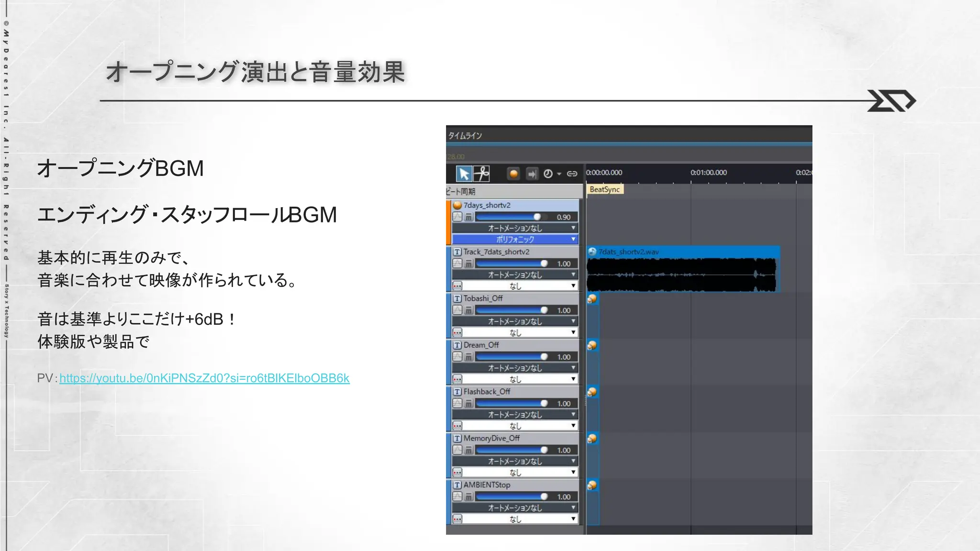The image size is (980, 551).
Task: Click the action marker on MemoryDive_Off track lane
Action: point(592,439)
